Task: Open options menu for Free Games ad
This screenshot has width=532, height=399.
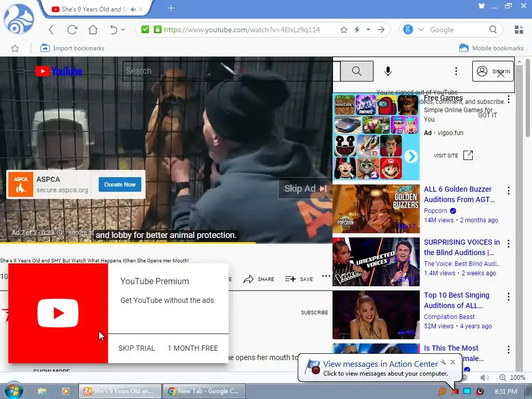Action: pos(508,99)
